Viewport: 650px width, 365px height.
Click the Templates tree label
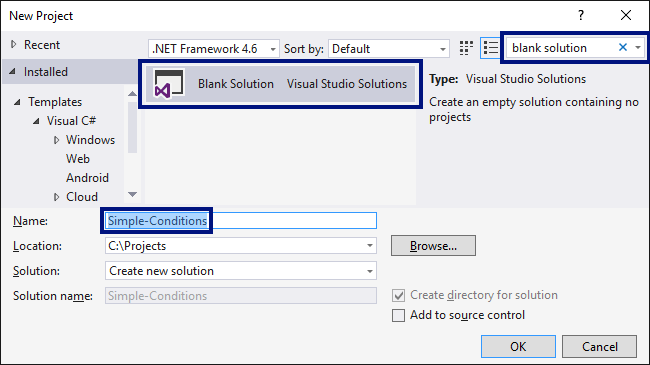tap(55, 102)
